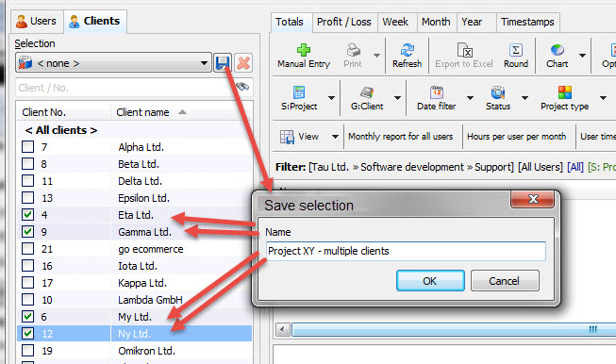616x364 pixels.
Task: Switch to the Profit / Loss tab
Action: point(343,22)
